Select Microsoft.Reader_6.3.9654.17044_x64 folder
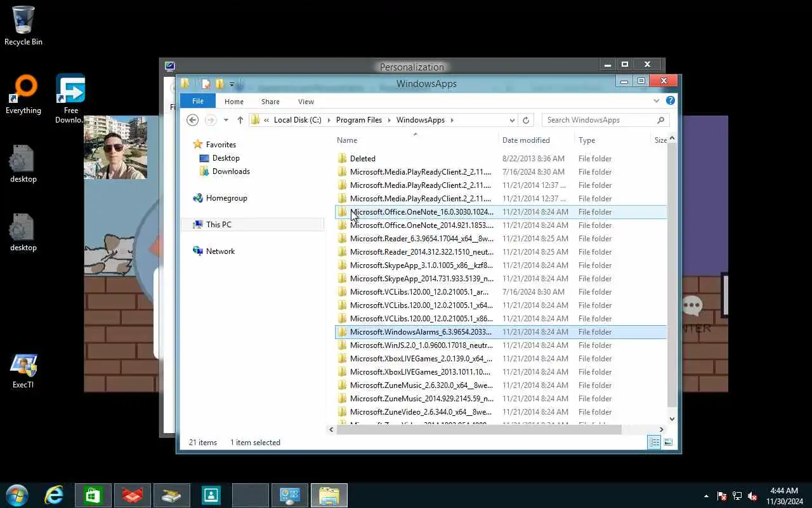812x508 pixels. click(501, 239)
